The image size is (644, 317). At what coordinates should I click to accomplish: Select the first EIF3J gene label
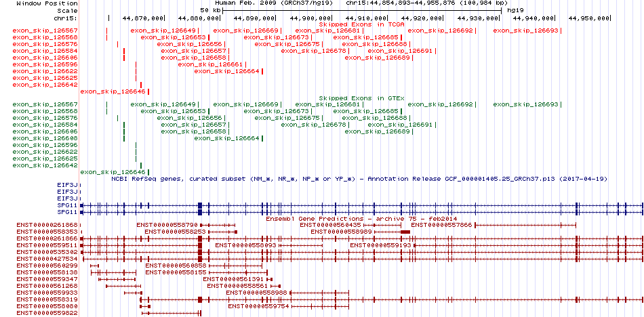68,185
